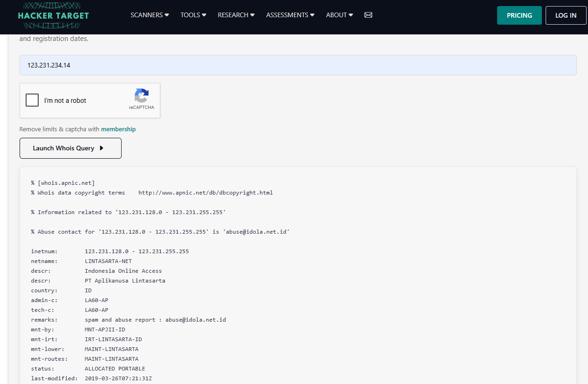Select mnt-lower value MAINT-LINTASARTA
The width and height of the screenshot is (588, 384).
point(111,349)
